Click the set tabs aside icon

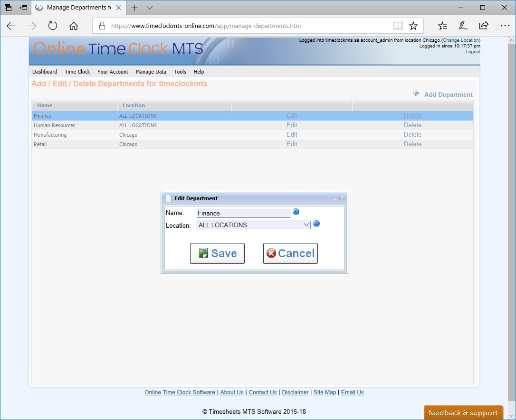(x=23, y=7)
